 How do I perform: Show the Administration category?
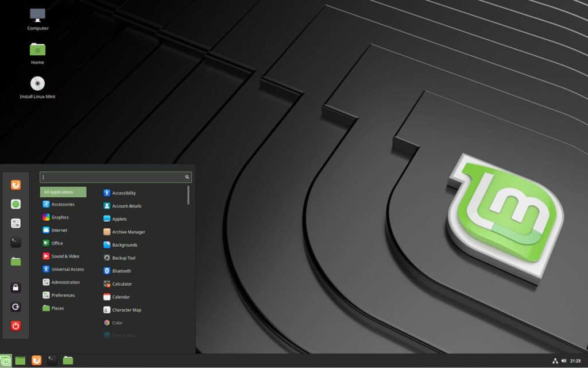[x=61, y=282]
